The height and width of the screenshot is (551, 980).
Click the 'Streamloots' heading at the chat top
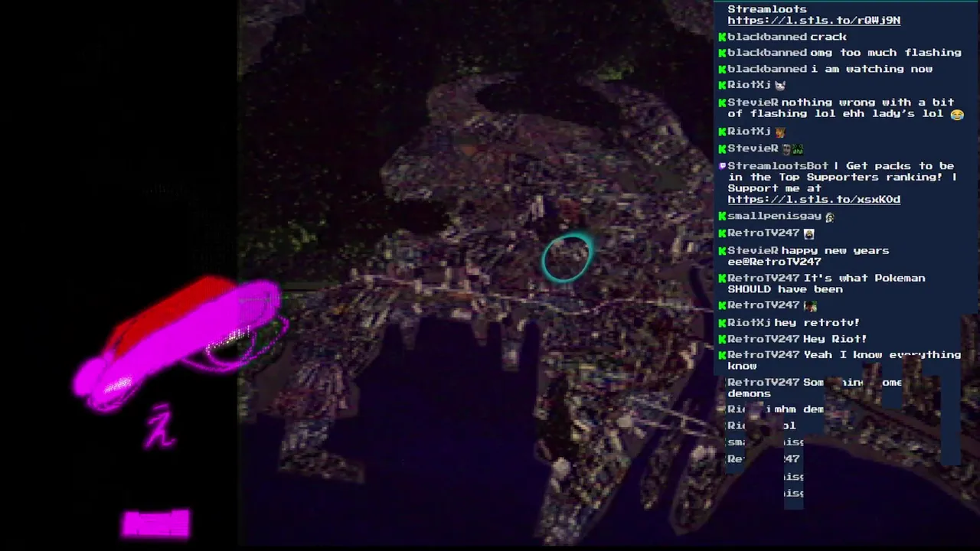[767, 9]
